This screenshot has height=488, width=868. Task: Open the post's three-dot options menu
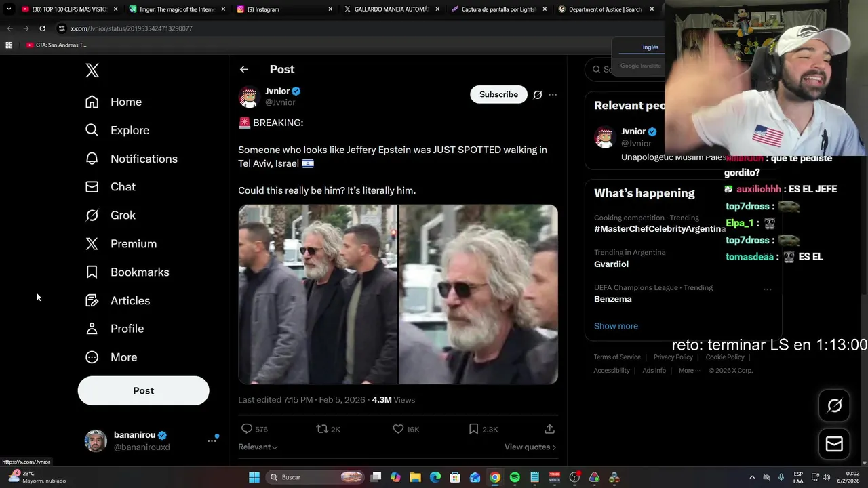coord(553,95)
